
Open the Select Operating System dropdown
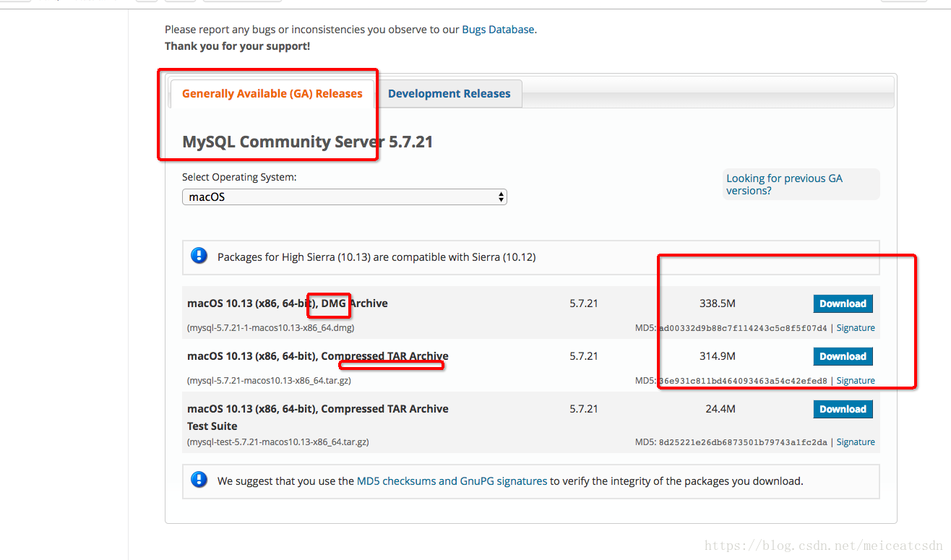click(x=345, y=197)
